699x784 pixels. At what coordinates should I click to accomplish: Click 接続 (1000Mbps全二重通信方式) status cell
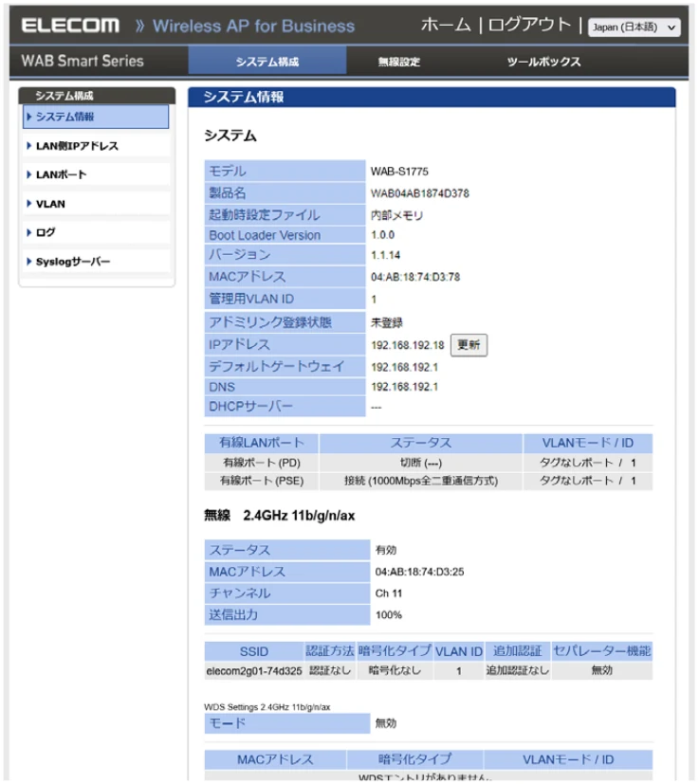click(x=421, y=481)
